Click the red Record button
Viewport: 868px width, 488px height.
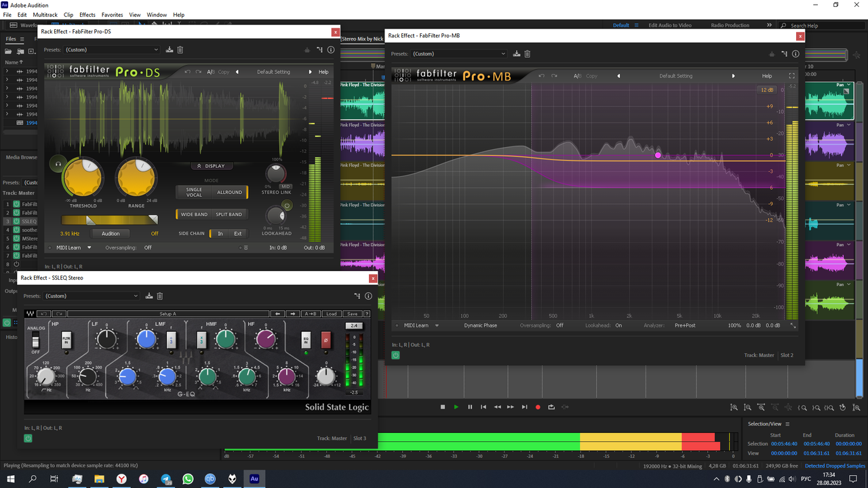pyautogui.click(x=538, y=407)
